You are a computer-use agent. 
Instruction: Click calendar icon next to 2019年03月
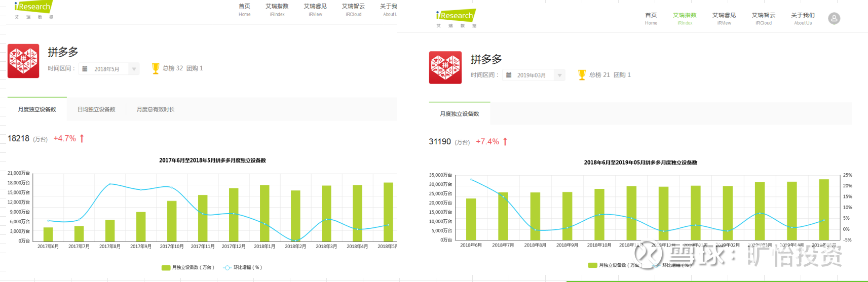(509, 75)
